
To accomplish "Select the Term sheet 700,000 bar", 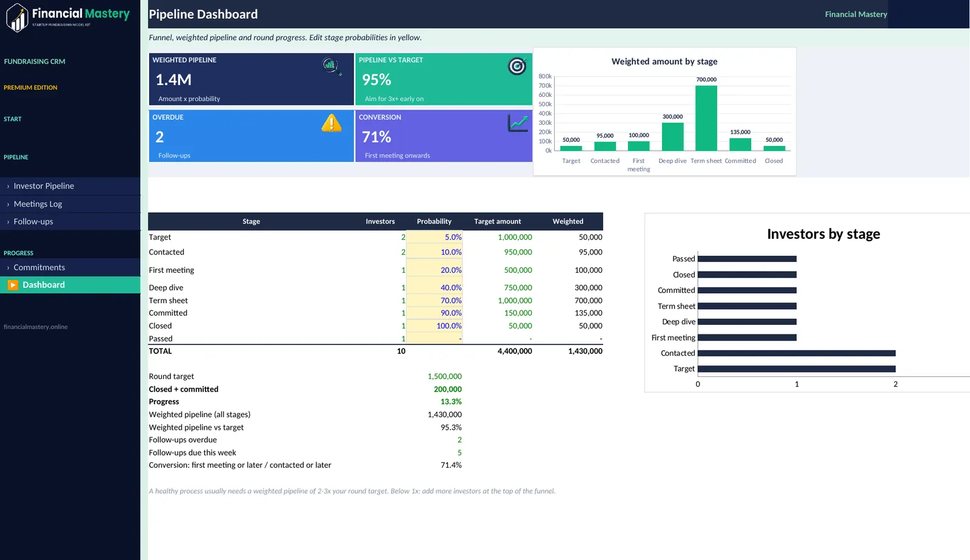I will click(x=706, y=118).
